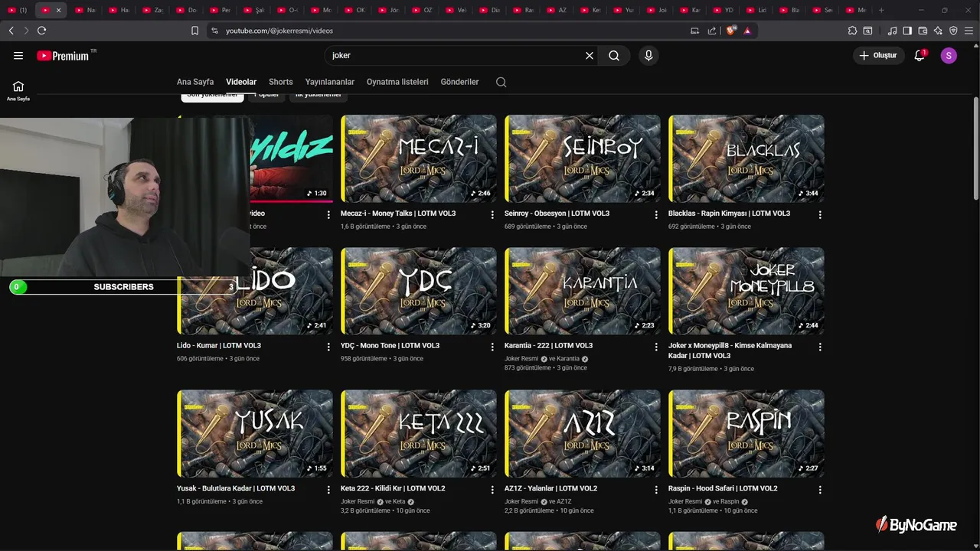Go back with browser back arrow

click(11, 31)
